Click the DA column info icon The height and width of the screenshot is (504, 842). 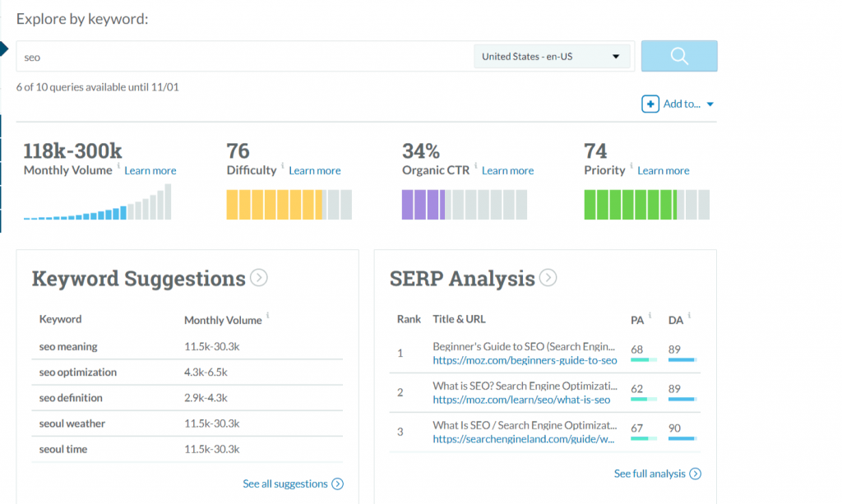pos(690,315)
